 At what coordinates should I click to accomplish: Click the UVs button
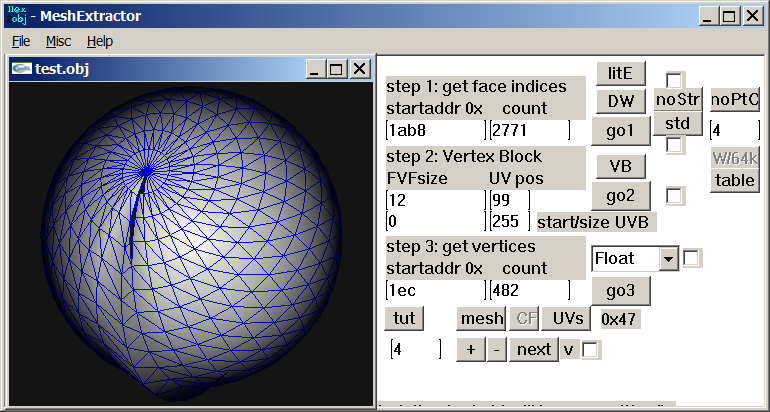coord(567,319)
